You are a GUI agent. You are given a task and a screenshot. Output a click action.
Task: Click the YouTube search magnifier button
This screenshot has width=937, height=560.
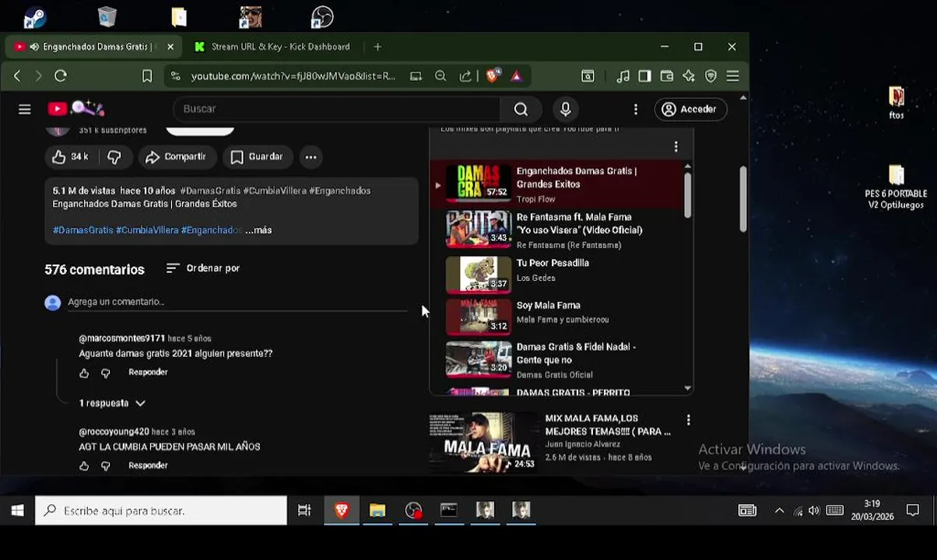521,110
